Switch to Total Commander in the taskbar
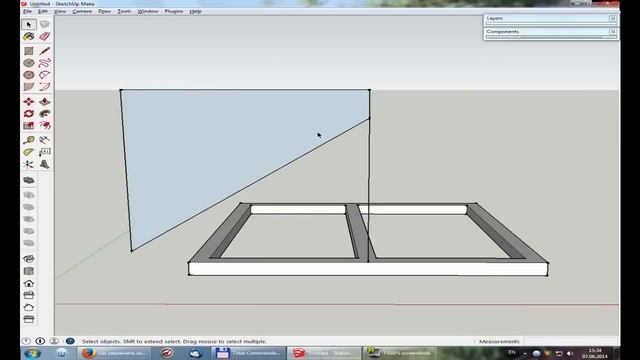Image resolution: width=640 pixels, height=360 pixels. point(248,353)
